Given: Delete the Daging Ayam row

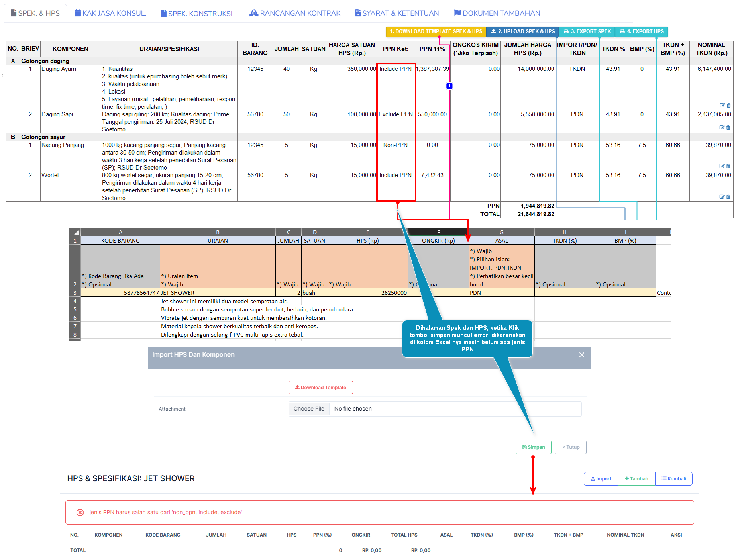Looking at the screenshot, I should [x=729, y=106].
